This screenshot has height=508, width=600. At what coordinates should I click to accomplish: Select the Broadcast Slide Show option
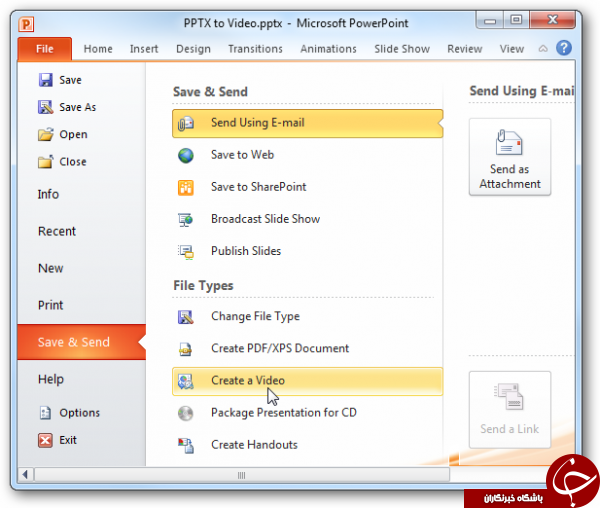coord(308,220)
